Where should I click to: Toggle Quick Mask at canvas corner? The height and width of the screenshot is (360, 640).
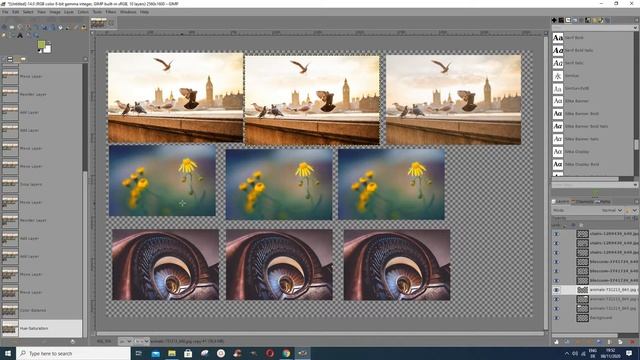(x=93, y=333)
